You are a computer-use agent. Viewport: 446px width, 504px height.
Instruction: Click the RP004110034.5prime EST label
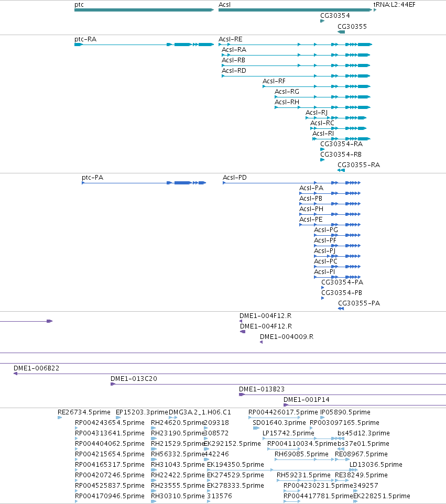coord(302,444)
